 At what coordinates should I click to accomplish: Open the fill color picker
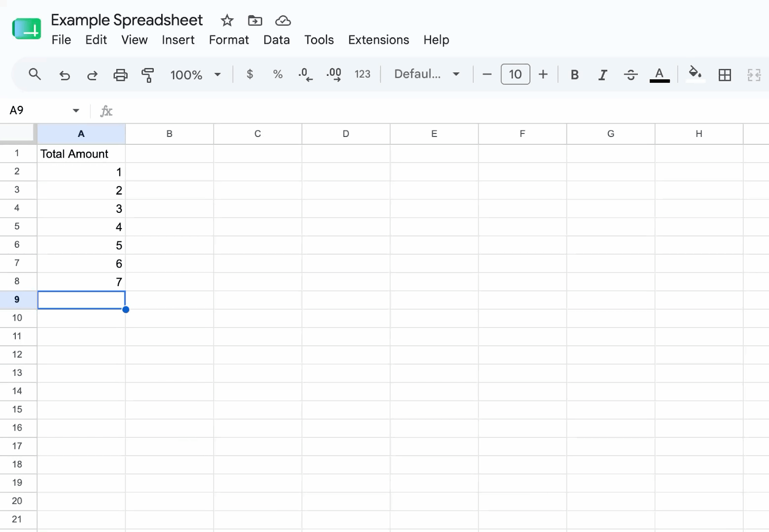click(x=695, y=74)
